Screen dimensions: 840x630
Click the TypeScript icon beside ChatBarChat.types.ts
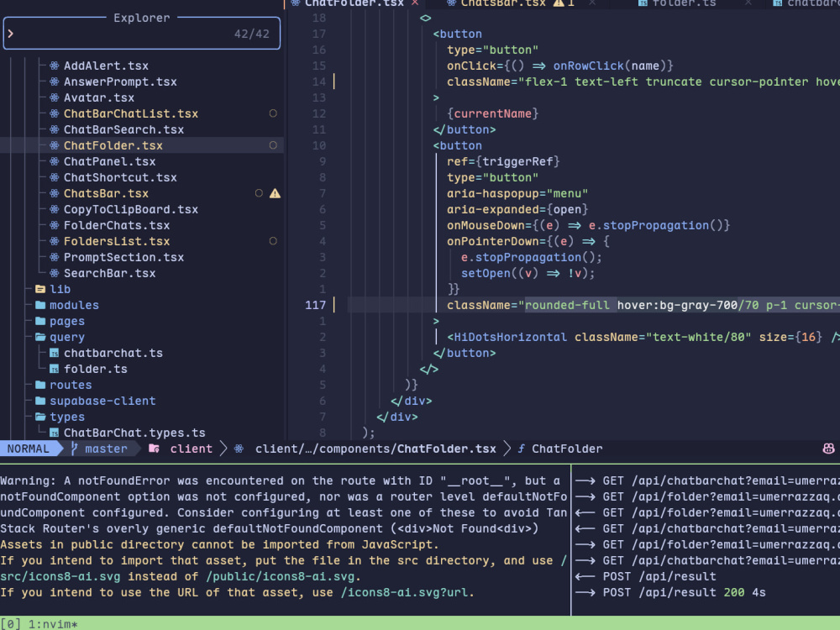[x=54, y=433]
